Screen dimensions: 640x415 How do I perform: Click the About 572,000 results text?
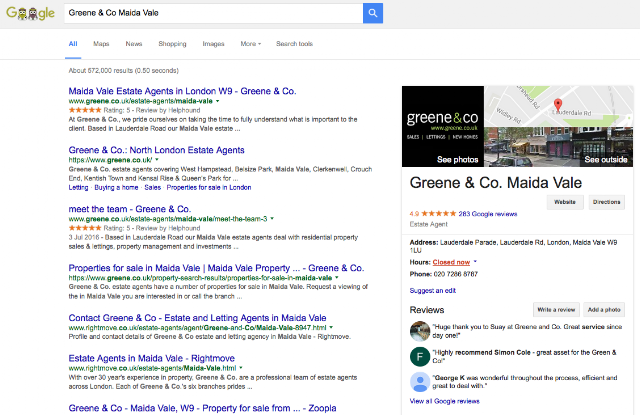coord(123,71)
